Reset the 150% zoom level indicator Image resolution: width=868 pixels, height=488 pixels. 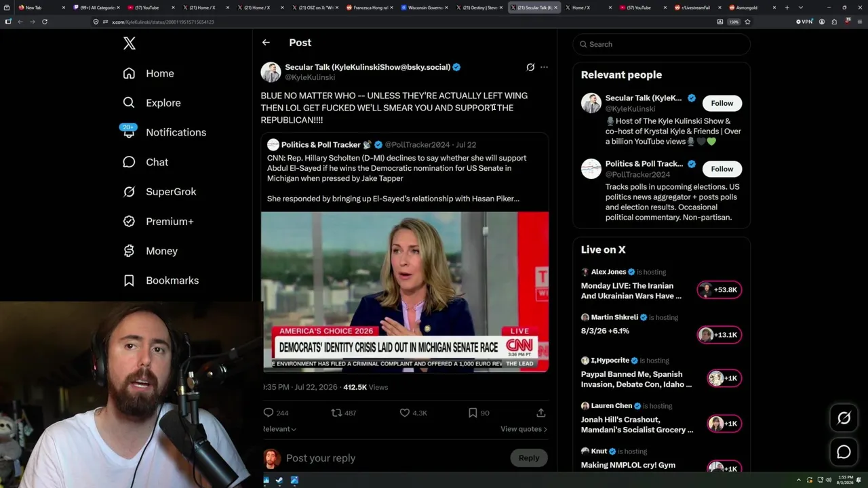[x=734, y=22]
